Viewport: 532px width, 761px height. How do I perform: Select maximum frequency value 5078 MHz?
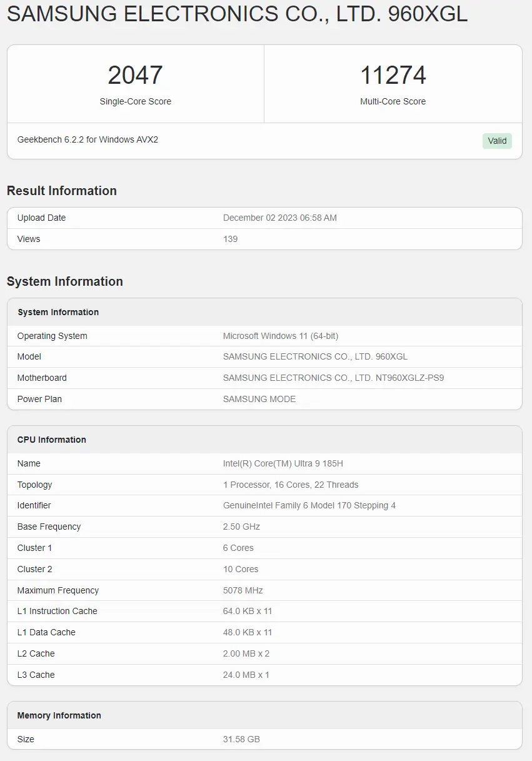point(243,590)
